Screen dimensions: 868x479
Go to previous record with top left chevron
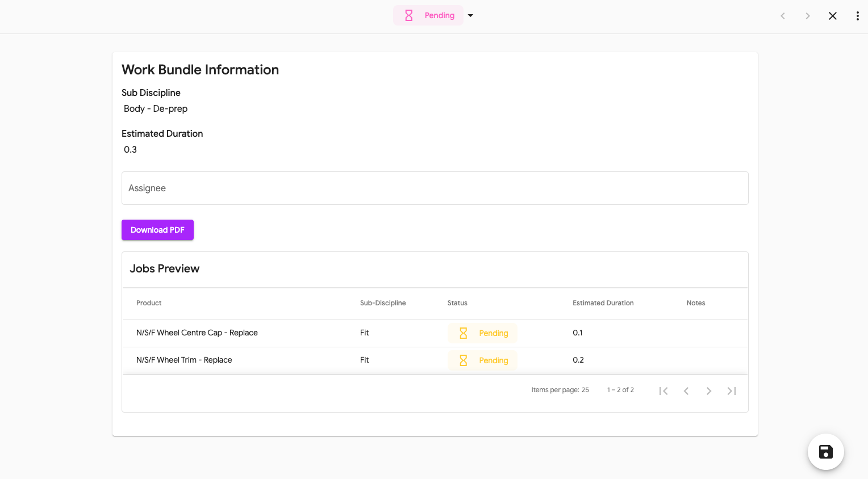783,16
